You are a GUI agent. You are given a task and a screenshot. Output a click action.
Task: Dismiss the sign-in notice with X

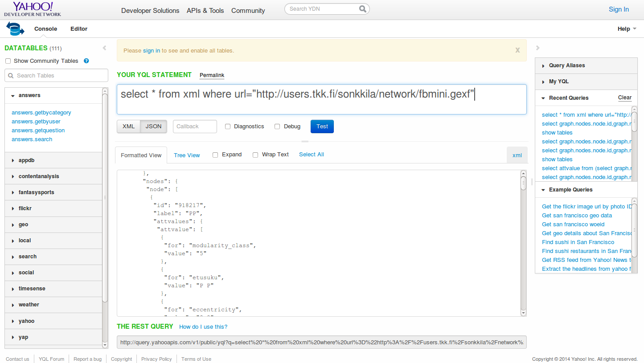click(517, 50)
